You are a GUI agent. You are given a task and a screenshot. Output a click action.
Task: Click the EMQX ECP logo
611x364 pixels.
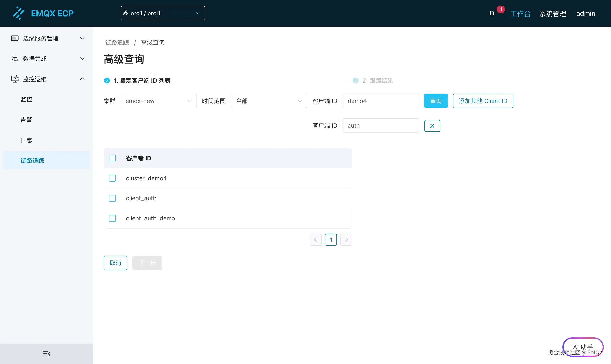[43, 13]
